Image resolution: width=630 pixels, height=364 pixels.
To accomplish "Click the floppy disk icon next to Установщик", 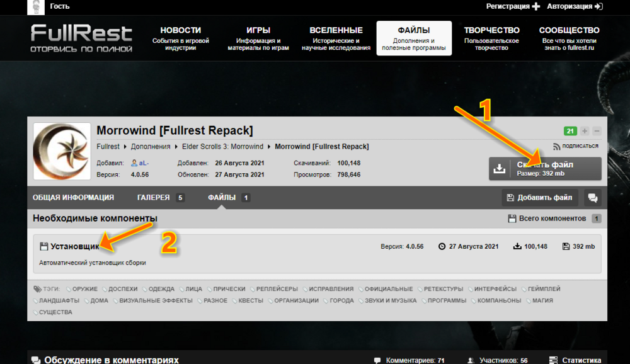I will click(44, 246).
